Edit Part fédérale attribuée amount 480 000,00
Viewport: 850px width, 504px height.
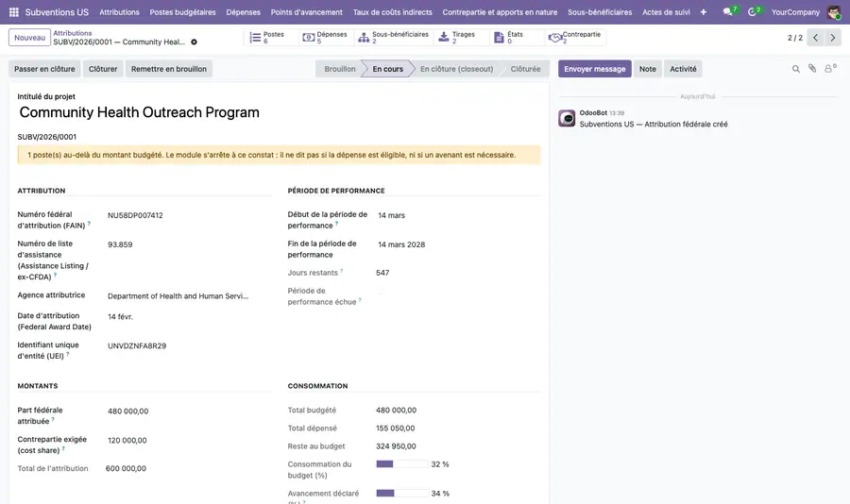point(189,412)
